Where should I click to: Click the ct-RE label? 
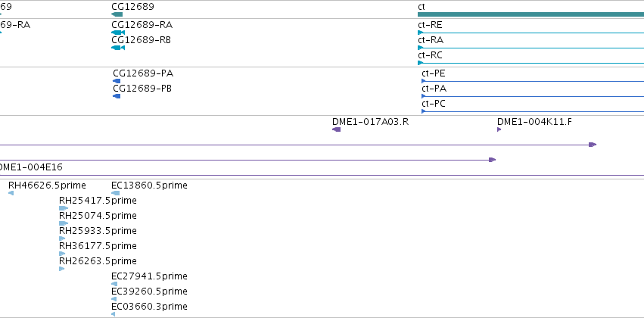click(x=430, y=25)
